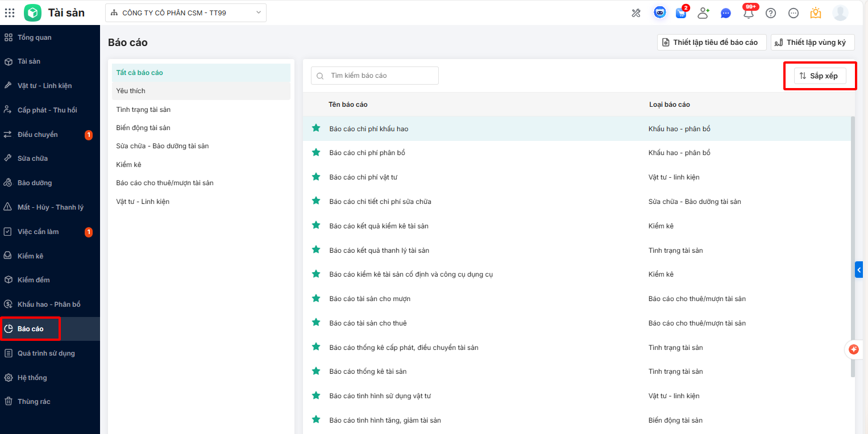Click the help question mark icon

tap(771, 13)
